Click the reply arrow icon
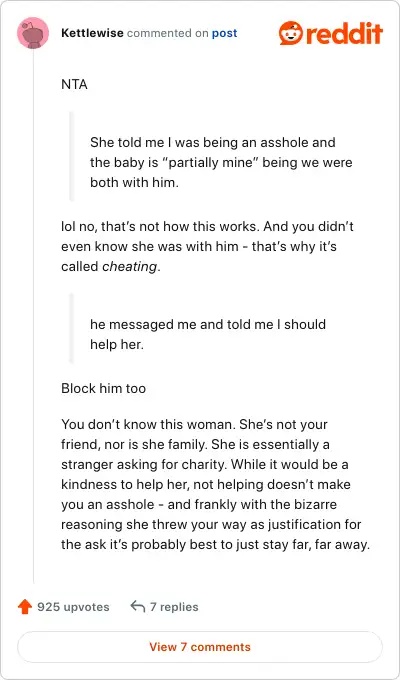The width and height of the screenshot is (400, 680). coord(138,607)
